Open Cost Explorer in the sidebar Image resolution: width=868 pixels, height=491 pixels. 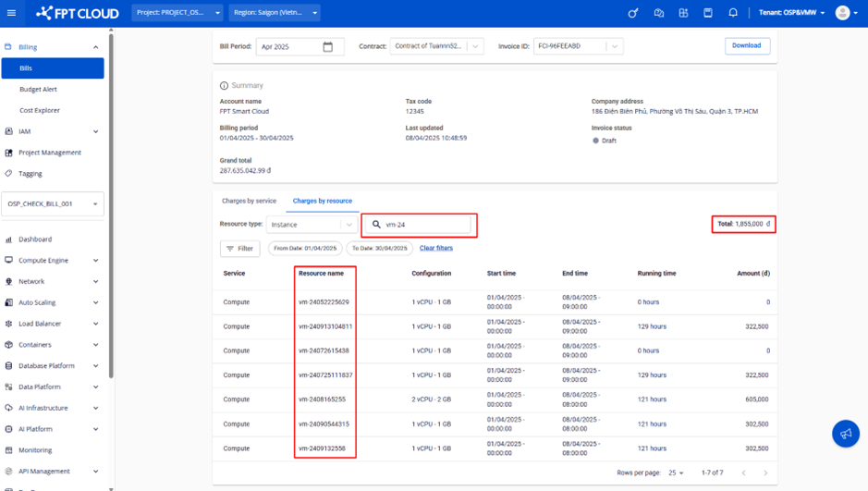click(40, 110)
